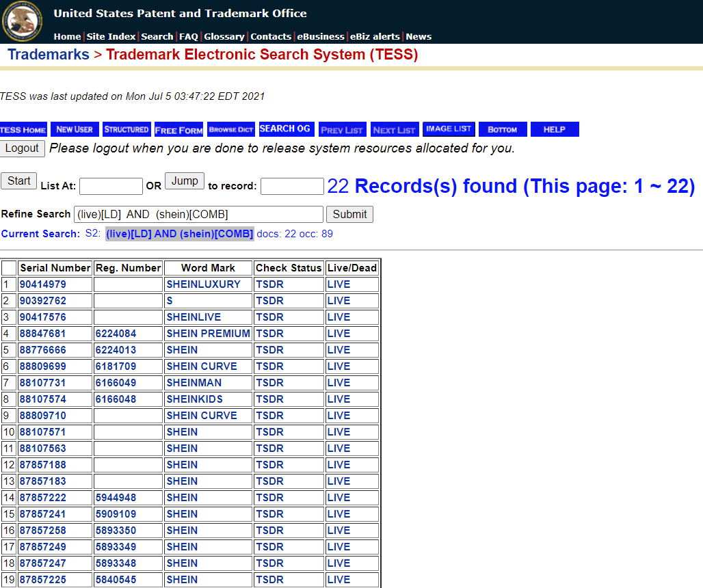Viewport: 703px width, 588px height.
Task: Click the Browse Dict button
Action: (x=231, y=129)
